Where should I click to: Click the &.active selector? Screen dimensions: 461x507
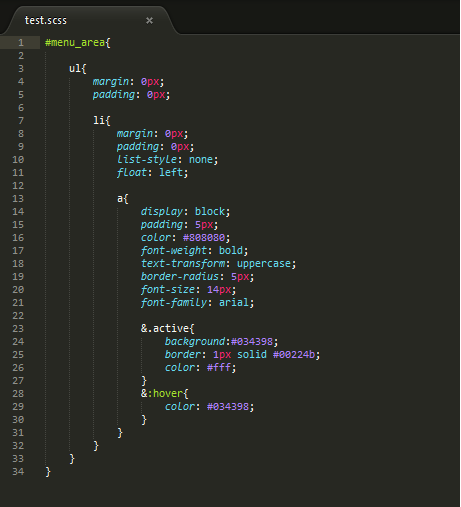click(165, 329)
